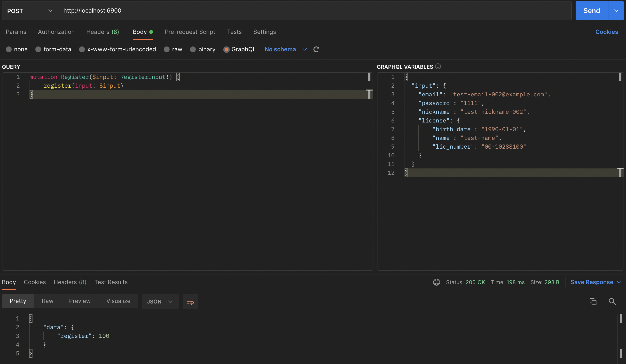
Task: Choose the raw body radio button
Action: 167,49
